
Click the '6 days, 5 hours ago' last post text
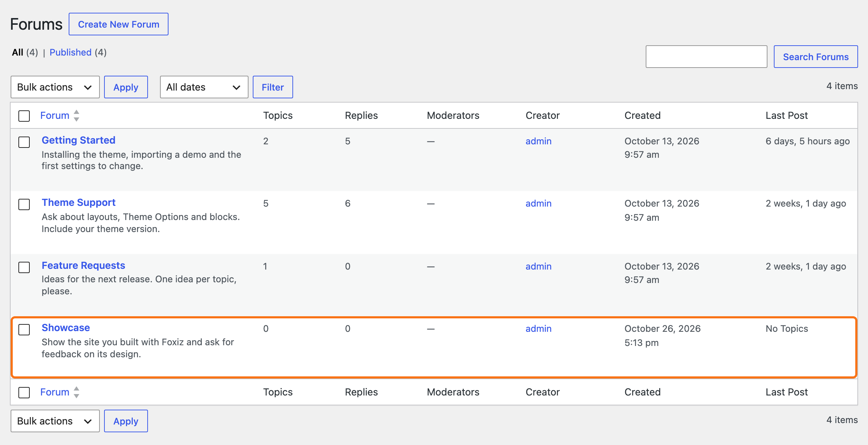pyautogui.click(x=807, y=141)
